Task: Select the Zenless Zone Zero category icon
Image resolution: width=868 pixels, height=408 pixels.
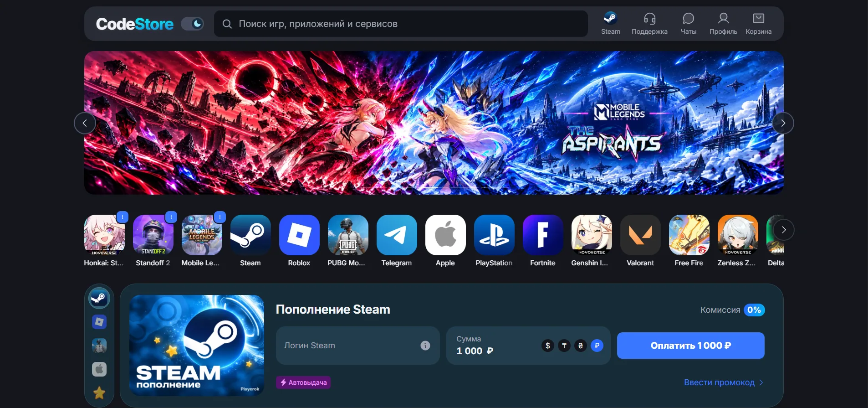Action: (x=738, y=235)
